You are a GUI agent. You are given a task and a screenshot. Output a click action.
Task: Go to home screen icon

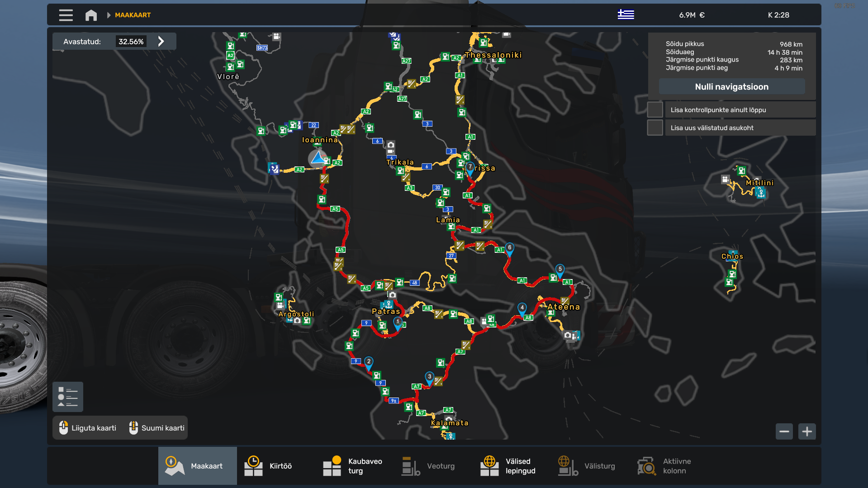point(91,15)
